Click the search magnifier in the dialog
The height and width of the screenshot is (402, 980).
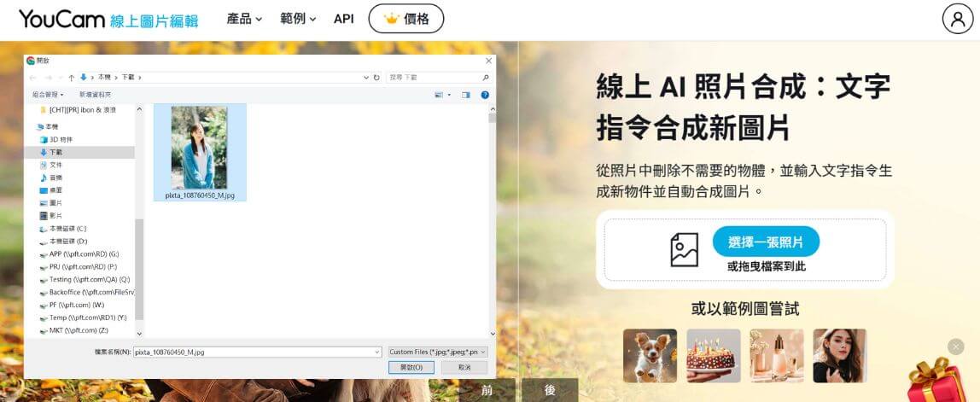(x=486, y=78)
